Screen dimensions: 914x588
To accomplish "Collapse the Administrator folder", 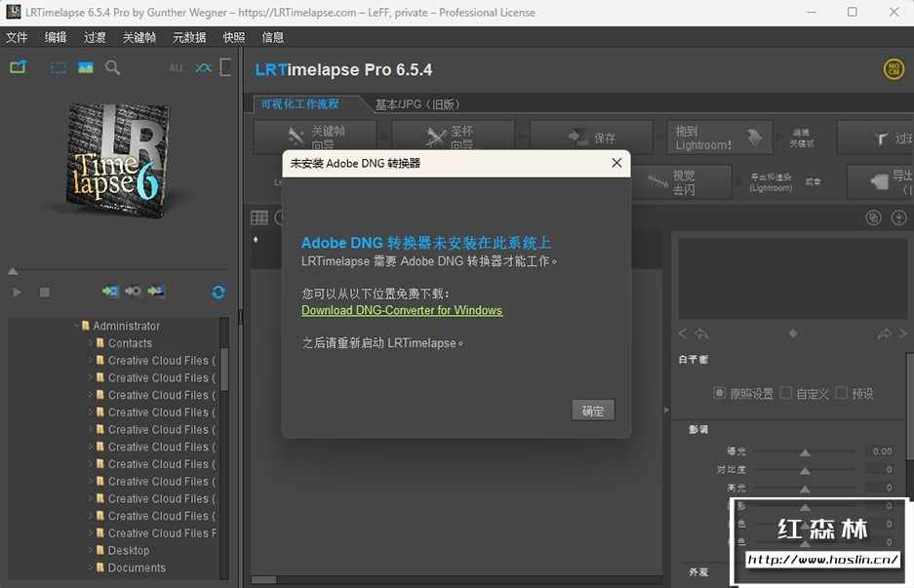I will pos(76,325).
